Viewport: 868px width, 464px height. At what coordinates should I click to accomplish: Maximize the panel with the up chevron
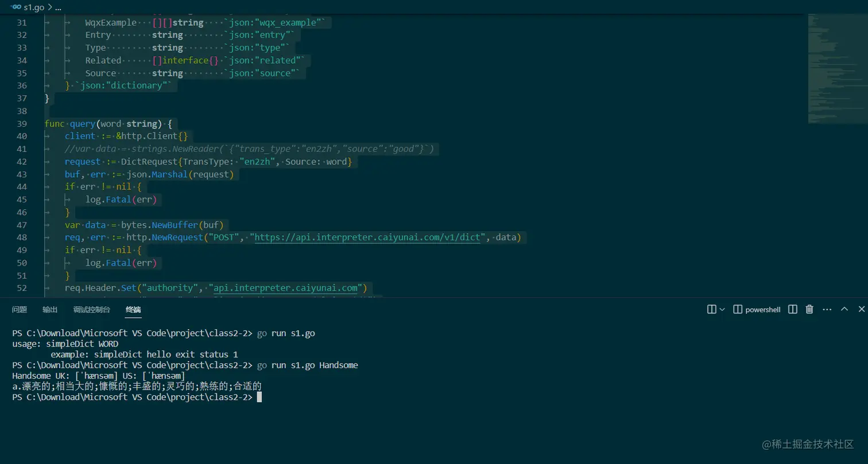pos(844,309)
